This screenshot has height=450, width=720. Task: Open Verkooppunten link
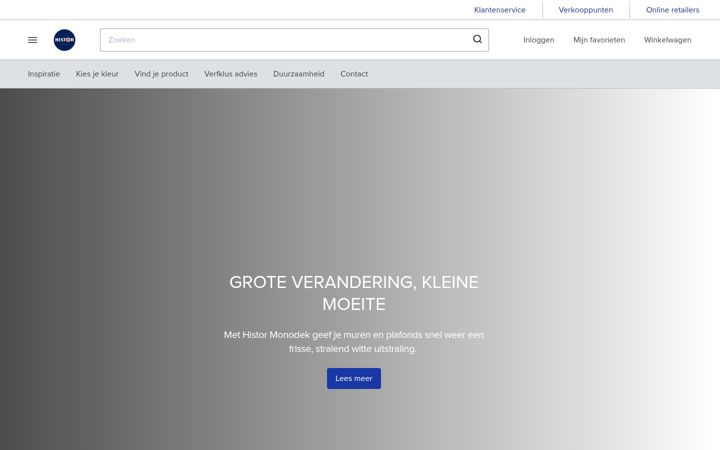pos(585,10)
